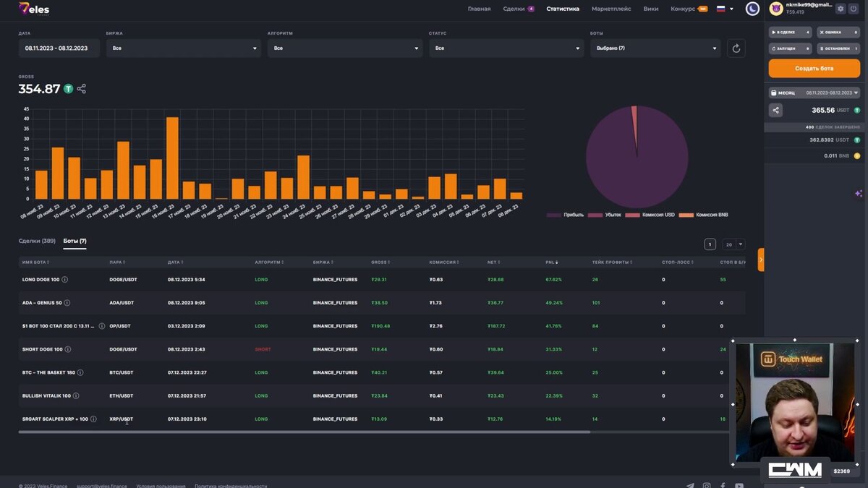Share gross result icon next to 354.87
Screen dimensions: 868x488
tap(81, 89)
